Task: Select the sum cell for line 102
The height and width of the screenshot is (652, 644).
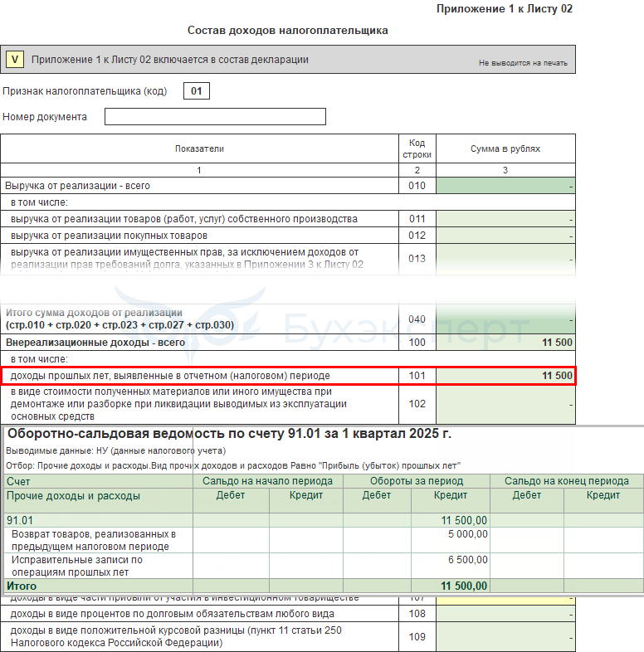Action: 505,404
